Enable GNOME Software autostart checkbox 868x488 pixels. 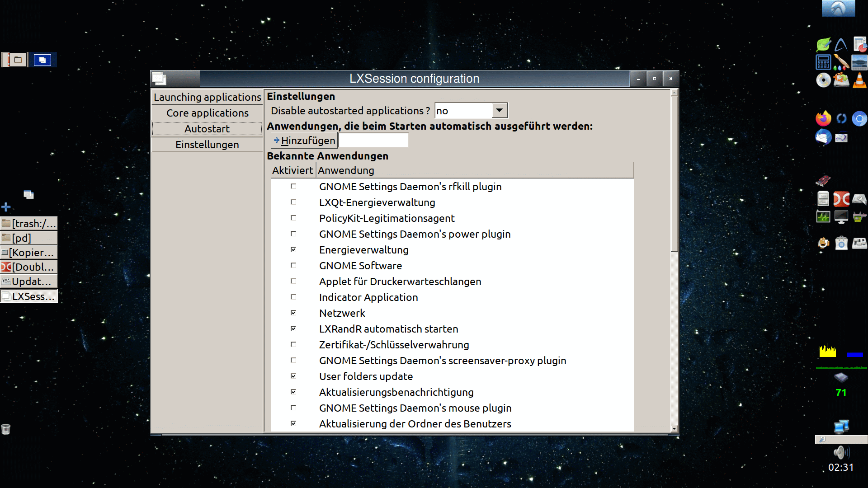(293, 265)
